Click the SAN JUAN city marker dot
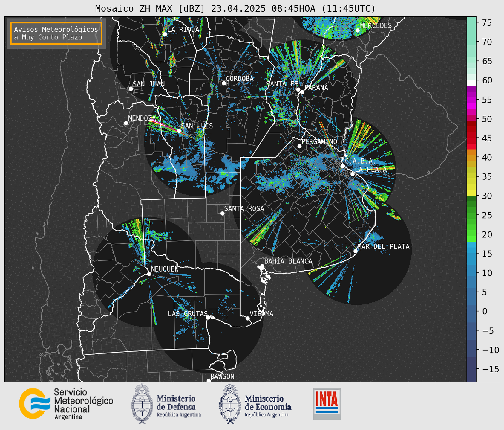The image size is (504, 430). pos(131,89)
